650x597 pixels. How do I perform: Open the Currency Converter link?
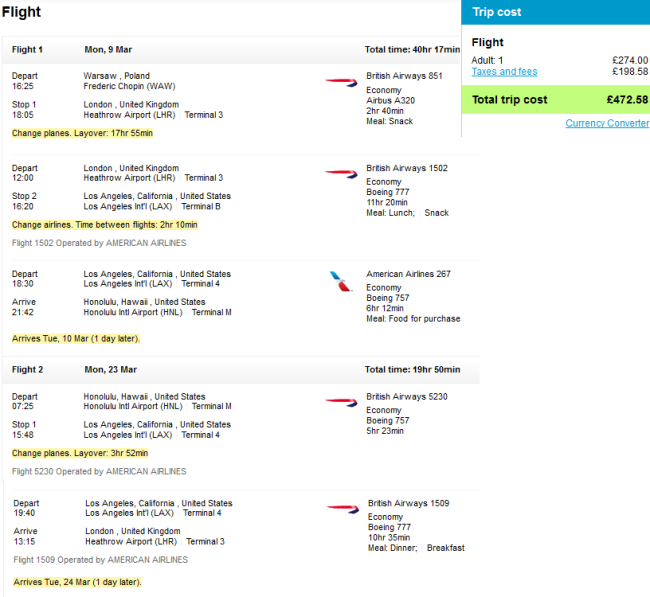[607, 123]
